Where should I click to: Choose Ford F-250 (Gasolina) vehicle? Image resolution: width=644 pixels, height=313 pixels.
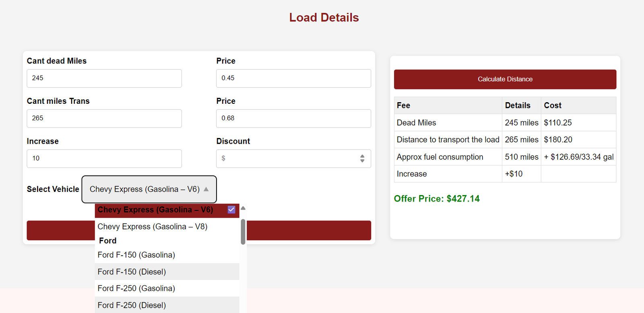click(x=136, y=288)
